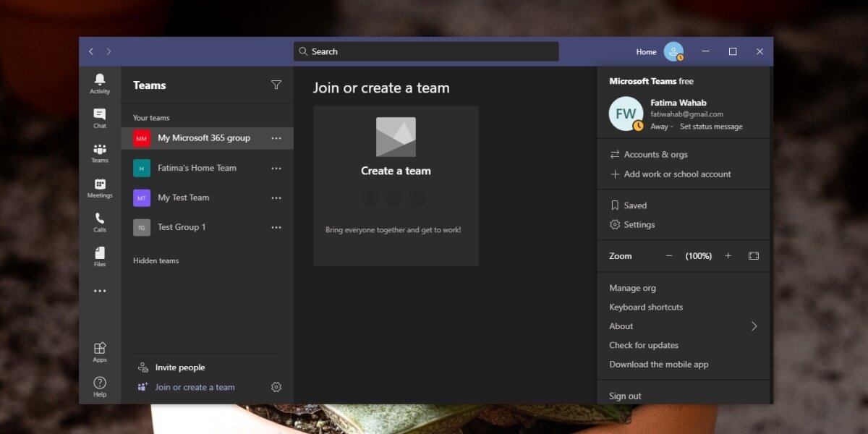Click the Fatima Wahab name

pyautogui.click(x=678, y=103)
